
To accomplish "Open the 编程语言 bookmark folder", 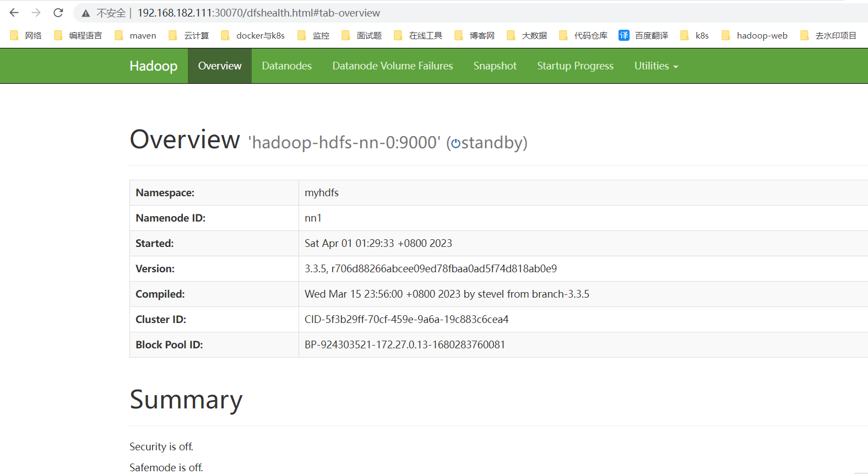I will coord(78,35).
